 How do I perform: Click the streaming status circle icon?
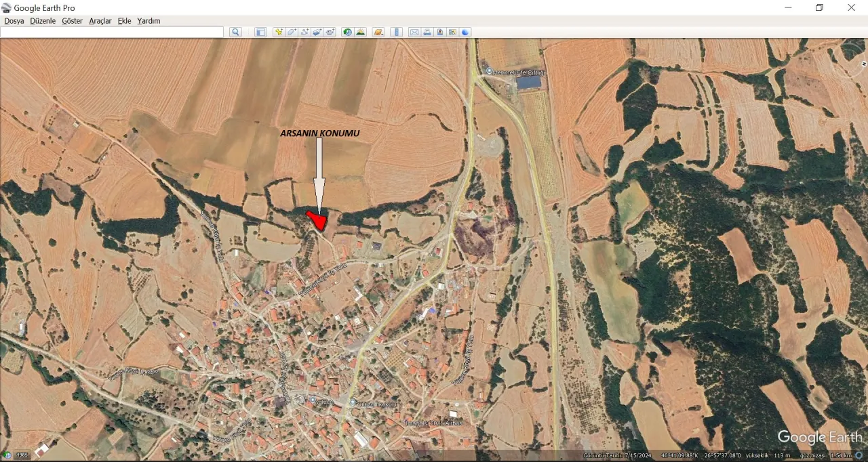coord(859,455)
